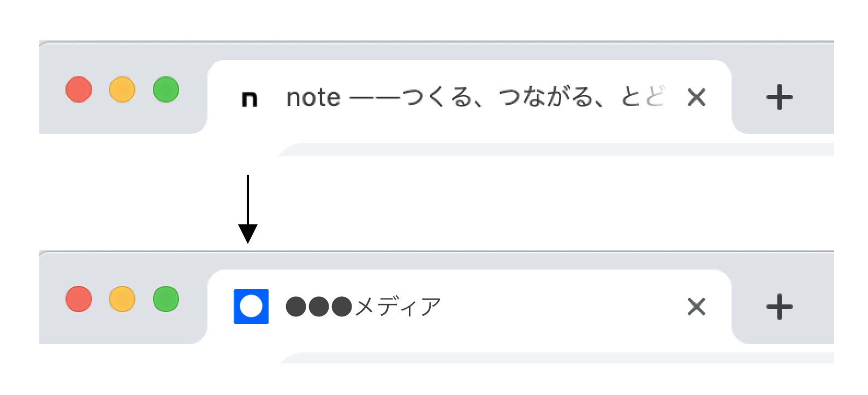Select the '●●●メディア' tab
The image size is (868, 395).
coord(469,307)
